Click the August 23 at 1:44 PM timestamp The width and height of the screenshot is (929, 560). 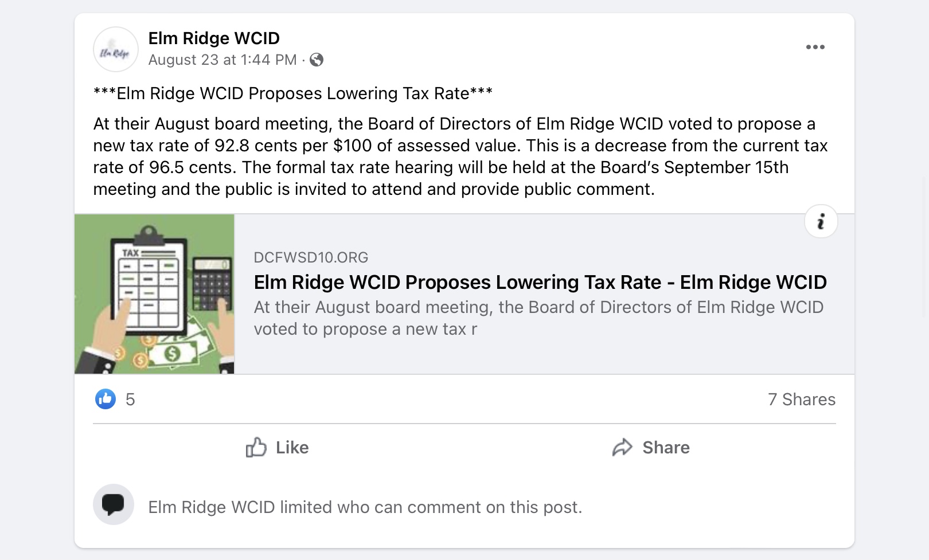point(223,60)
